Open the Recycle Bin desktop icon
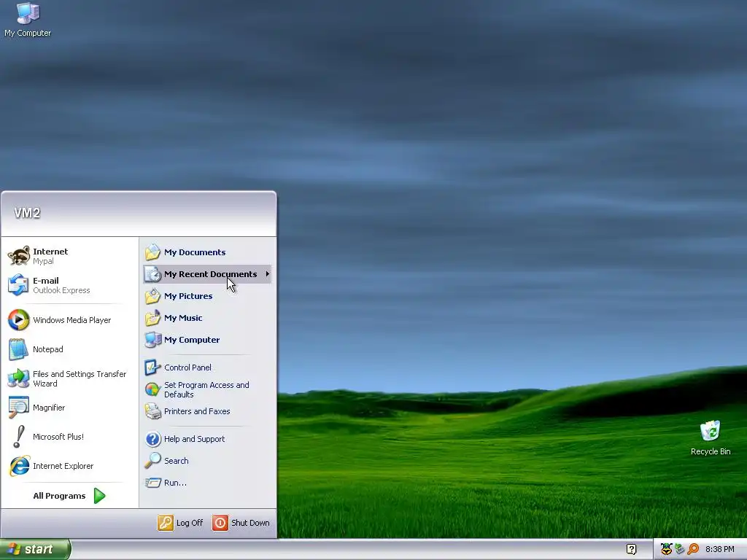This screenshot has height=560, width=747. tap(710, 431)
